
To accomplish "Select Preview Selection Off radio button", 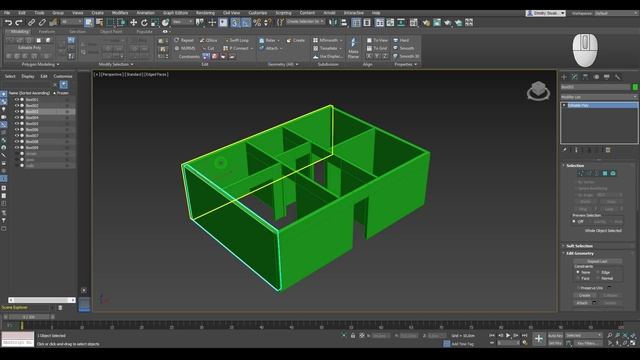I will point(574,222).
